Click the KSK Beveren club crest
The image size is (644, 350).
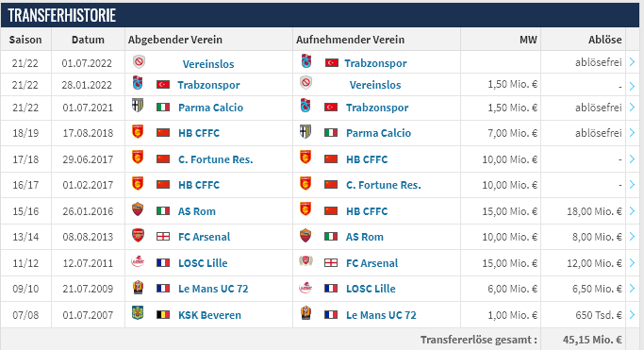[138, 313]
